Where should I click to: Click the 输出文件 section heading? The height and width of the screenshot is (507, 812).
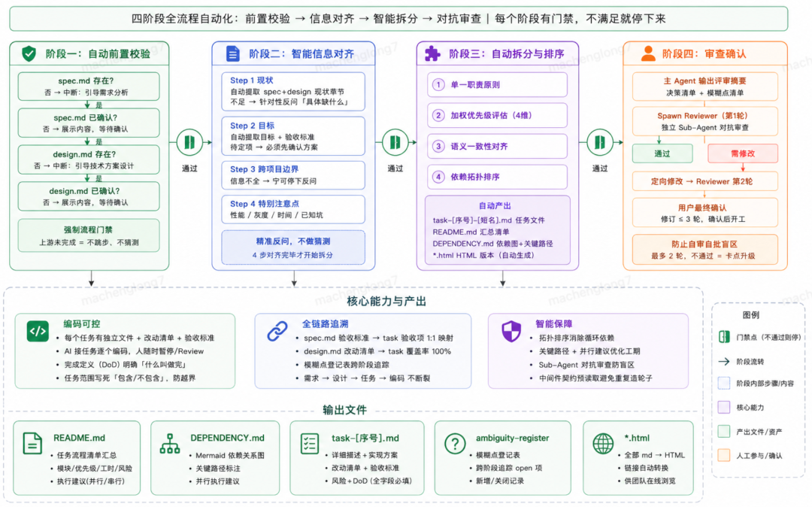pyautogui.click(x=345, y=410)
